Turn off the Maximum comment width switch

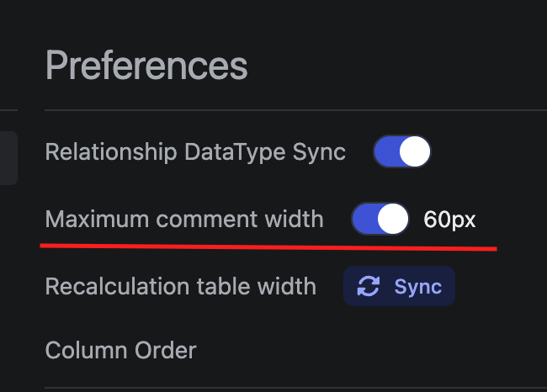click(380, 220)
